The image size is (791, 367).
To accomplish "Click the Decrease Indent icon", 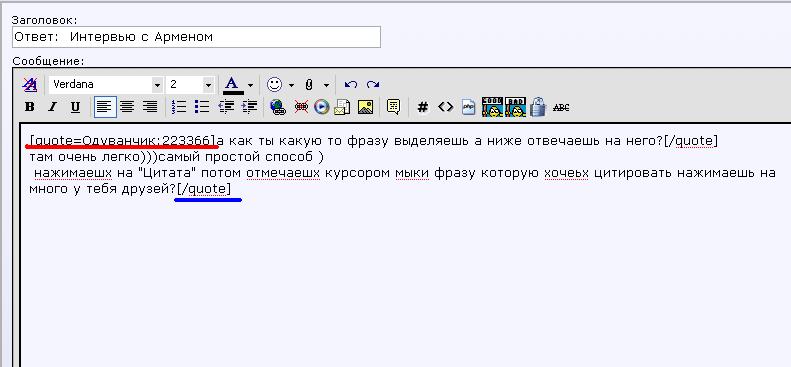I will pyautogui.click(x=226, y=107).
